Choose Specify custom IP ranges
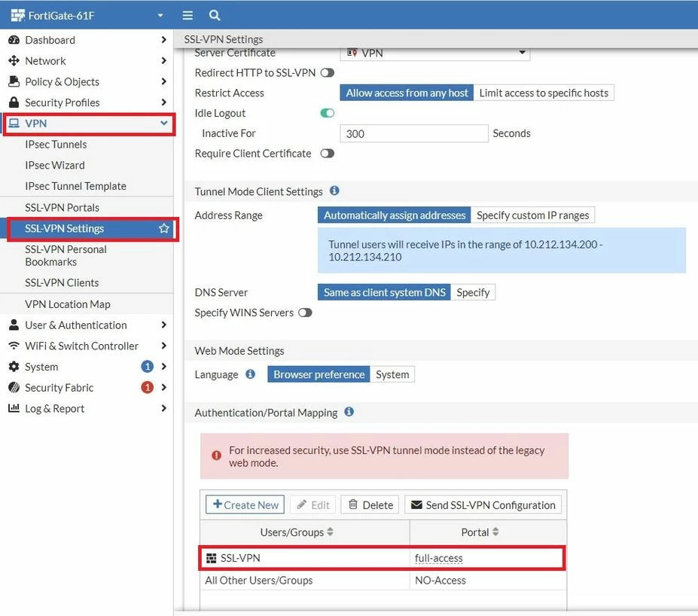 532,215
